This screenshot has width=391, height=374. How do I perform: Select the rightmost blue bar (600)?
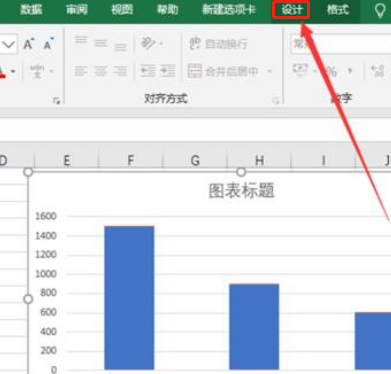pyautogui.click(x=373, y=341)
